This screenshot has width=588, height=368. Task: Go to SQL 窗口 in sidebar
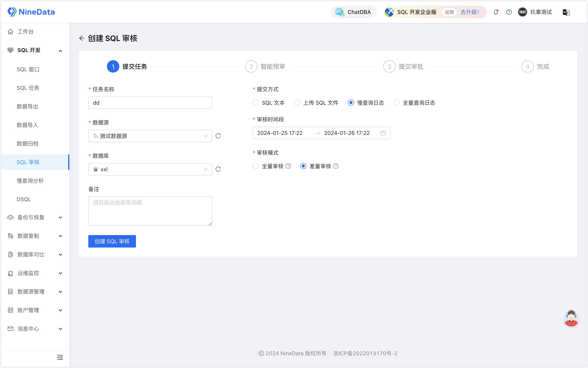click(x=28, y=69)
